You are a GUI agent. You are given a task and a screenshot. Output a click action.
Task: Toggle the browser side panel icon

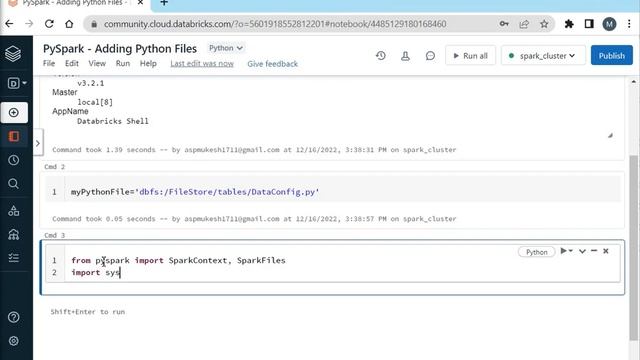[589, 24]
